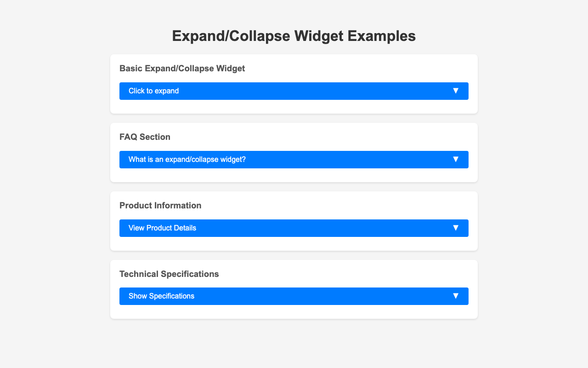Image resolution: width=588 pixels, height=368 pixels.
Task: Click the 'Expand/Collapse Widget Examples' page title
Action: point(294,36)
